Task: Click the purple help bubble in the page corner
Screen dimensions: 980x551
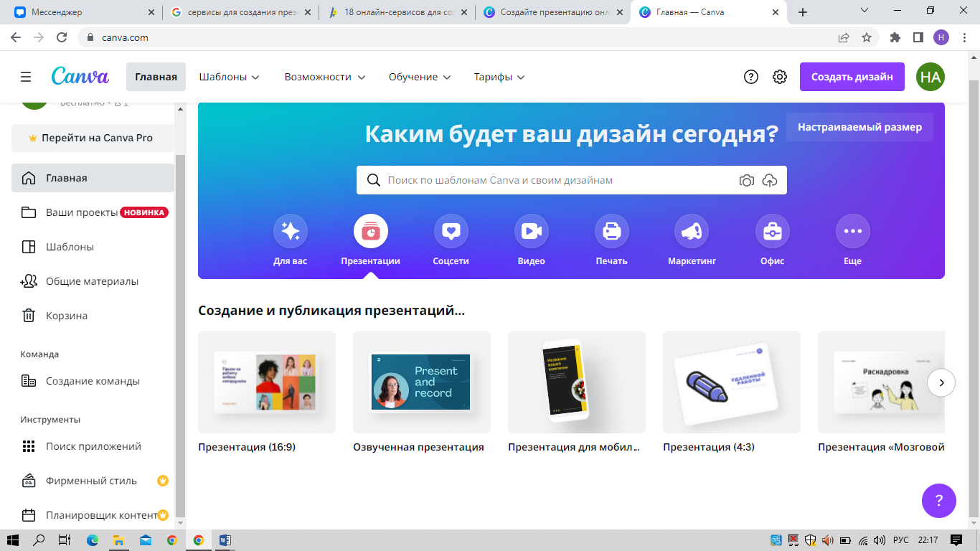Action: (x=939, y=500)
